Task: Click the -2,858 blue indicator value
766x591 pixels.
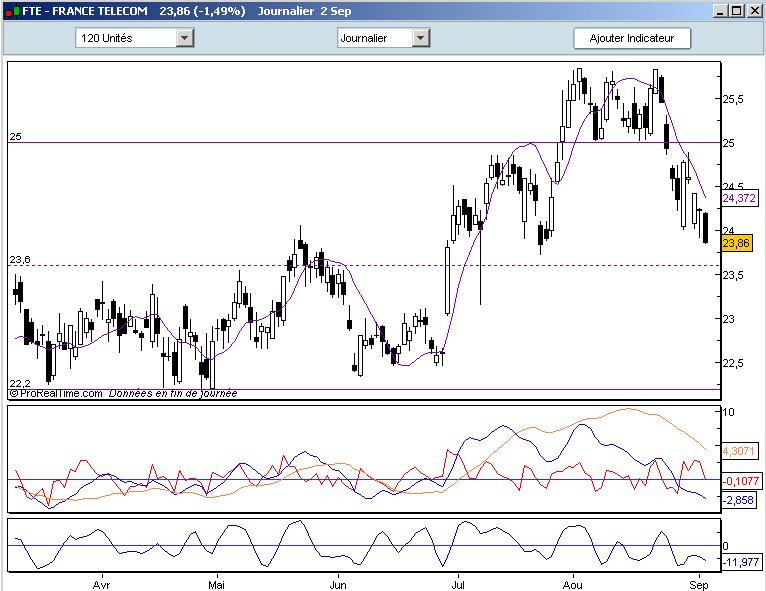Action: 739,500
